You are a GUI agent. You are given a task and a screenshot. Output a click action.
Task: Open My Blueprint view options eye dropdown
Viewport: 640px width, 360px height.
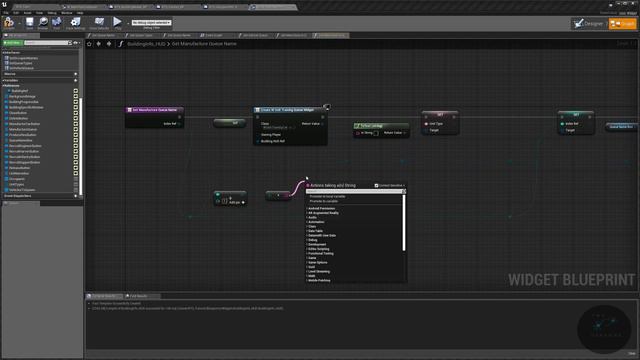coord(76,42)
